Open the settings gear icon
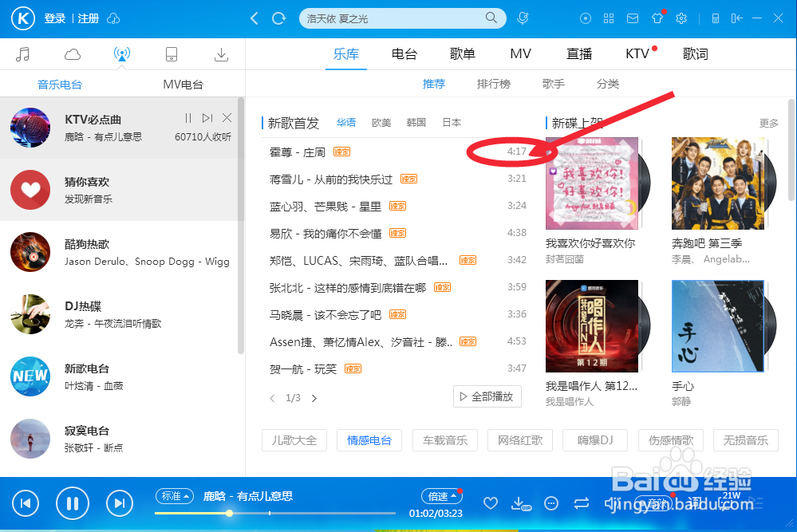 click(x=681, y=18)
